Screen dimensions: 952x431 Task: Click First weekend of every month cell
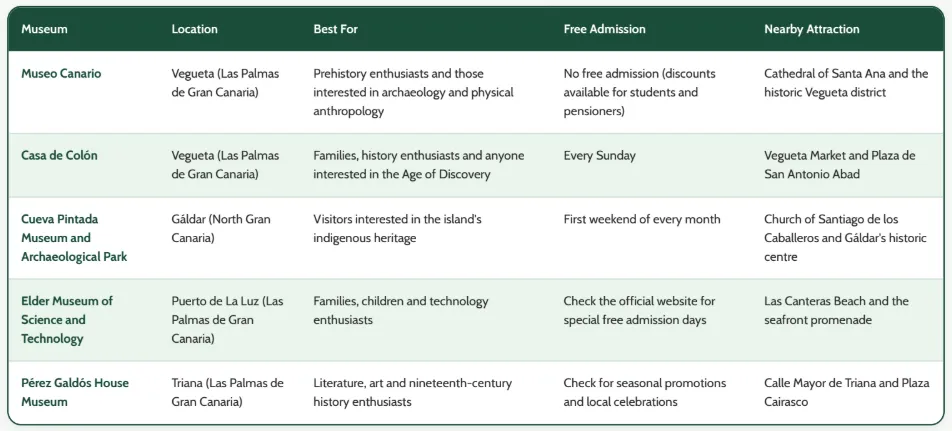click(x=642, y=219)
